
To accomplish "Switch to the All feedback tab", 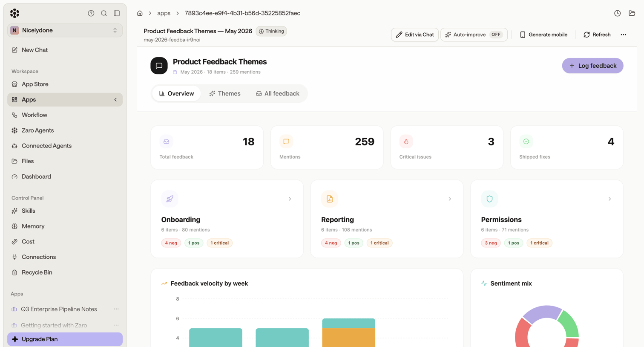I will pos(278,94).
